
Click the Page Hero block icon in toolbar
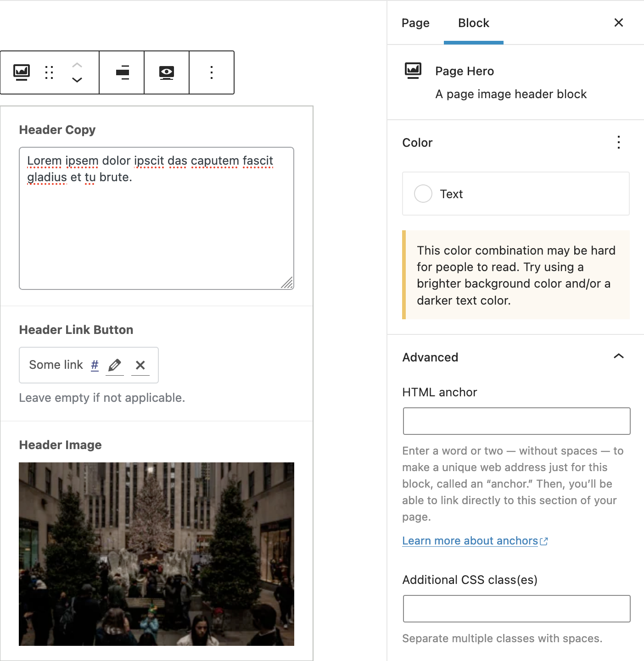tap(22, 72)
